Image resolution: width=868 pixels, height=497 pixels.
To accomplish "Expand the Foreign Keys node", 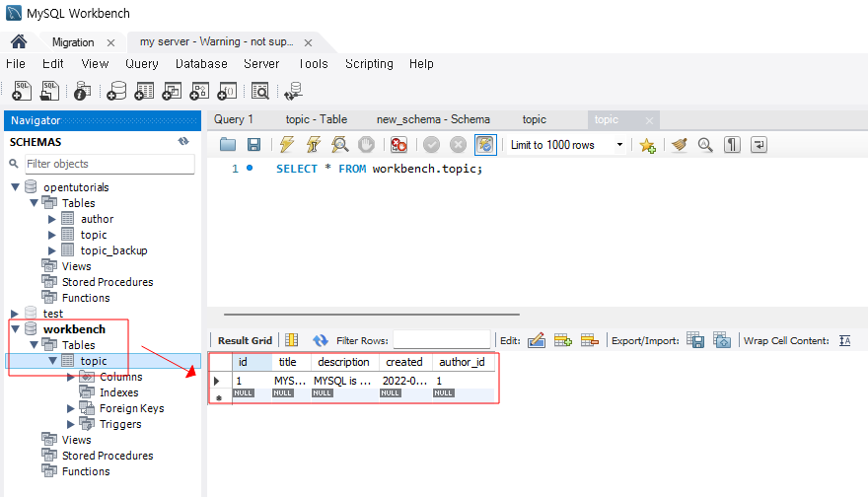I will (x=70, y=408).
